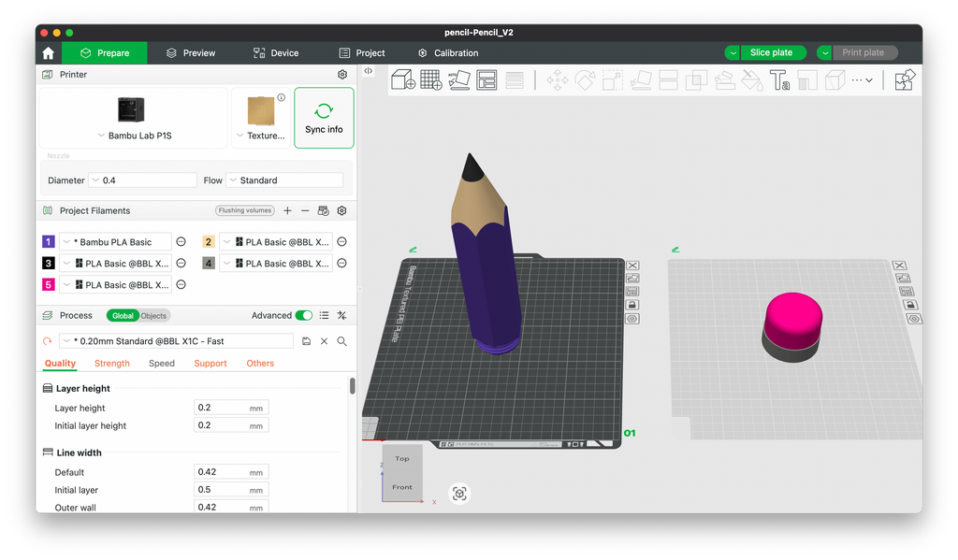Click the Slice plate button
Image resolution: width=958 pixels, height=560 pixels.
(x=773, y=53)
